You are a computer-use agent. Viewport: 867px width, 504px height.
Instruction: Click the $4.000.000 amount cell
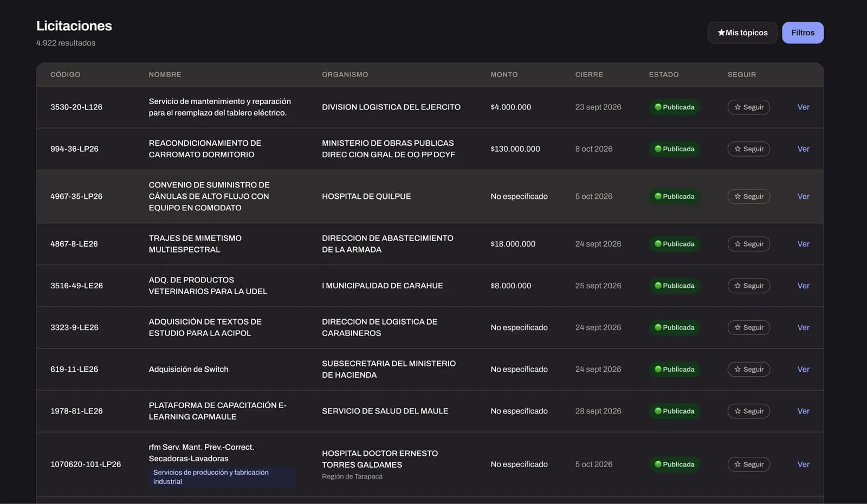tap(510, 107)
